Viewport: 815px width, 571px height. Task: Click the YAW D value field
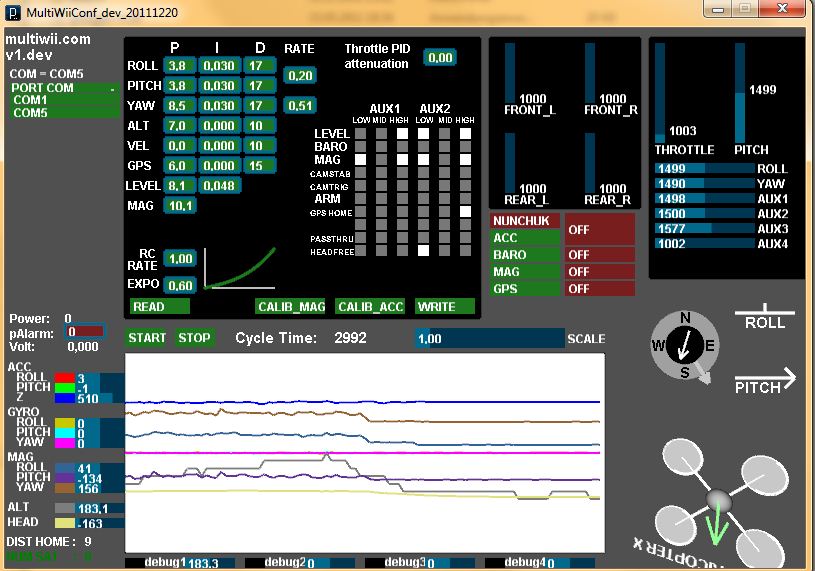coord(259,105)
